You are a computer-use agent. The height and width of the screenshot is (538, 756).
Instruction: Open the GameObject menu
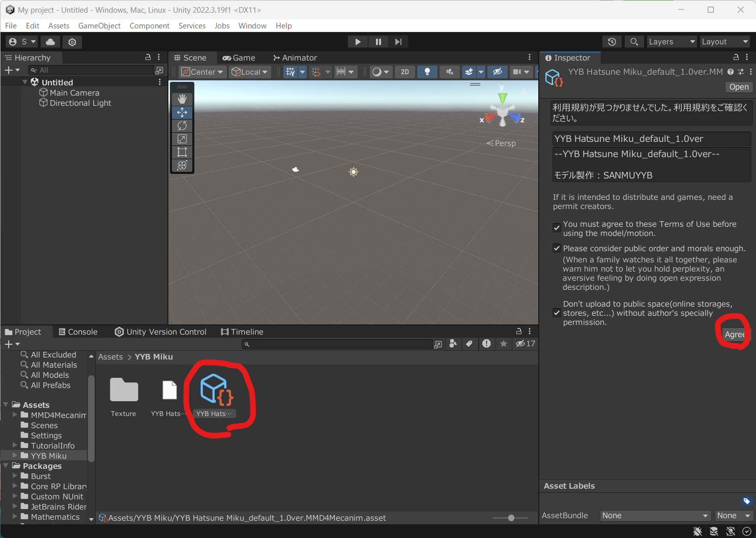coord(99,25)
